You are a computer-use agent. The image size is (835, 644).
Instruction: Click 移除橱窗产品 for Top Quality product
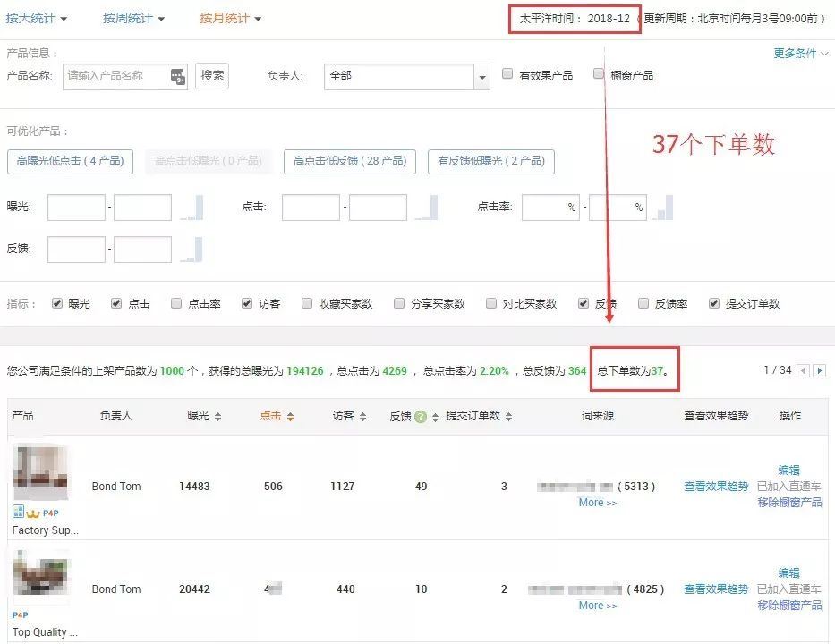click(x=789, y=605)
